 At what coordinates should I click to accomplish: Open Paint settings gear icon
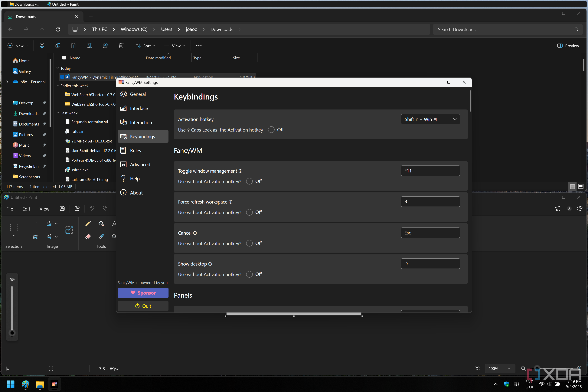coord(580,208)
